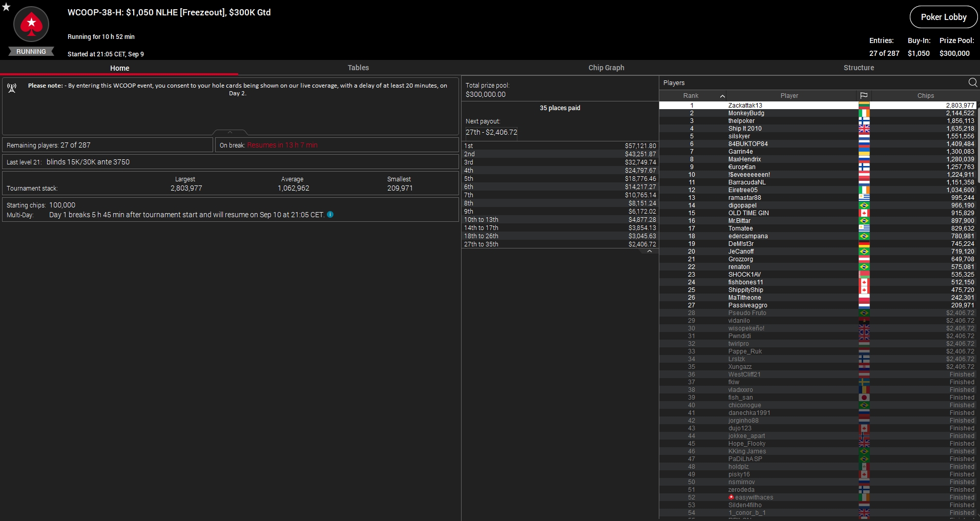Select player row thelpoker
This screenshot has width=980, height=521.
(817, 121)
